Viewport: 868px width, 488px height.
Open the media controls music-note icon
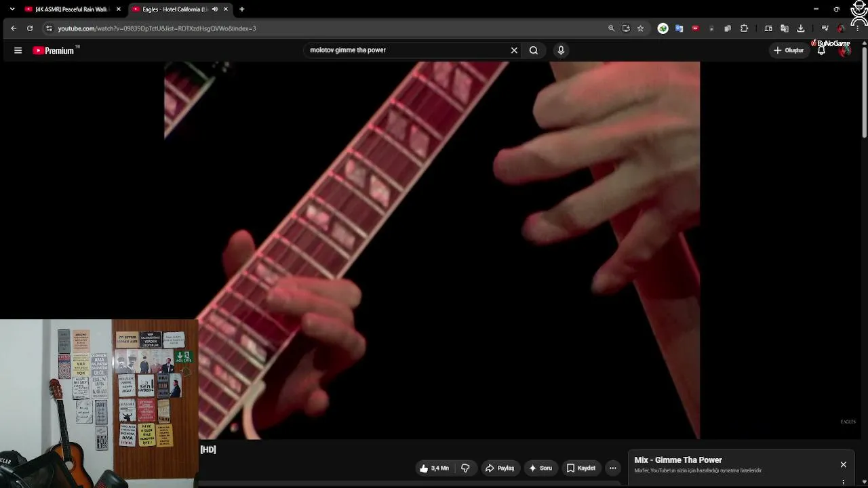coord(825,28)
